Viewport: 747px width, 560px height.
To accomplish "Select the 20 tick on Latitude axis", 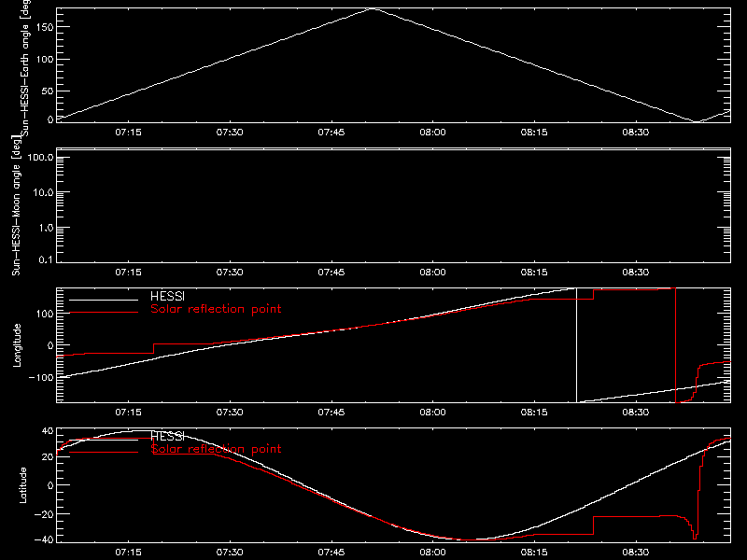I will pos(48,457).
